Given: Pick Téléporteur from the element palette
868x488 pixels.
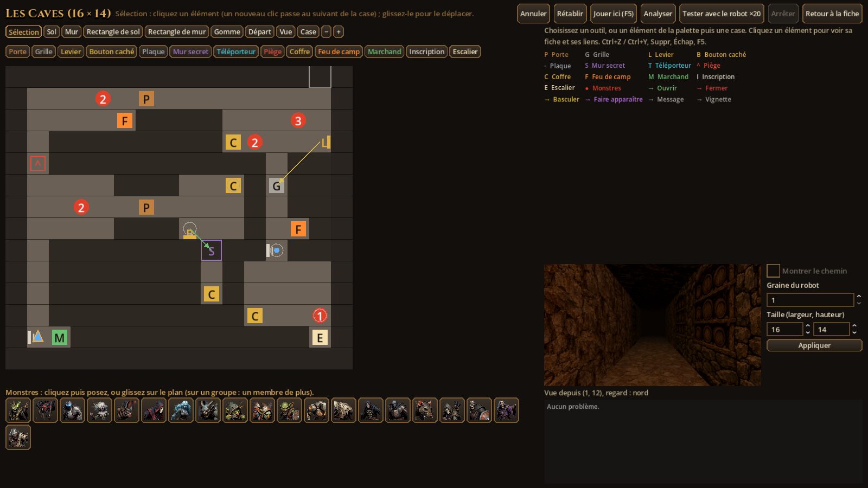Looking at the screenshot, I should [x=236, y=52].
